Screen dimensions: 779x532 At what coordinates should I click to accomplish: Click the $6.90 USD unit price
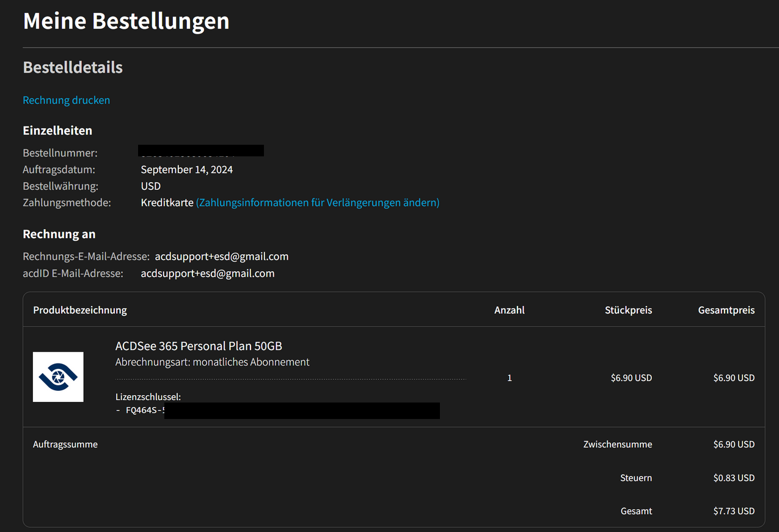click(x=632, y=378)
